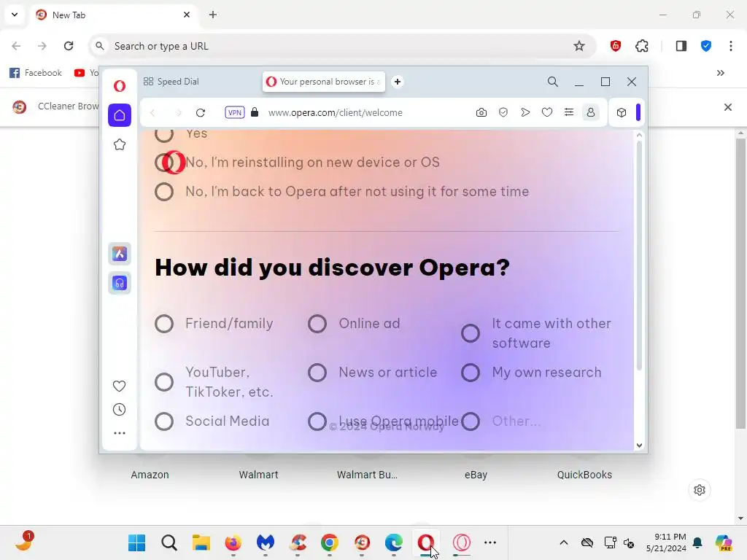Take a snapshot with Opera camera icon
The width and height of the screenshot is (747, 560).
pos(481,113)
